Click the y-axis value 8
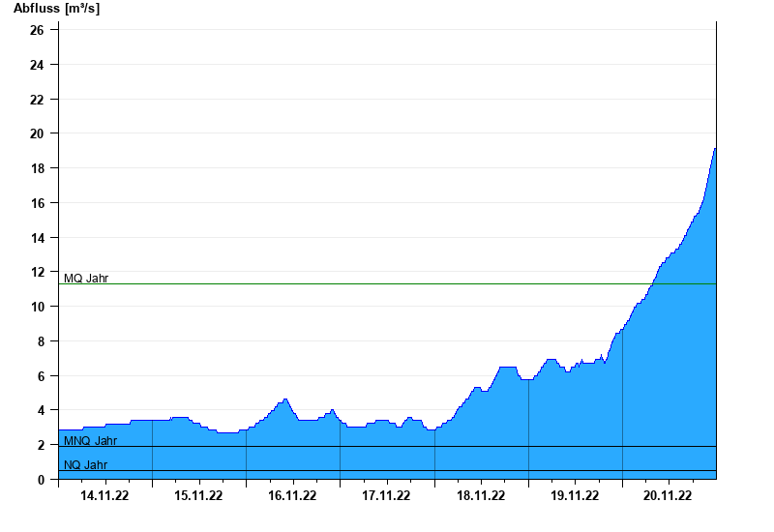Image resolution: width=774 pixels, height=532 pixels. tap(41, 341)
